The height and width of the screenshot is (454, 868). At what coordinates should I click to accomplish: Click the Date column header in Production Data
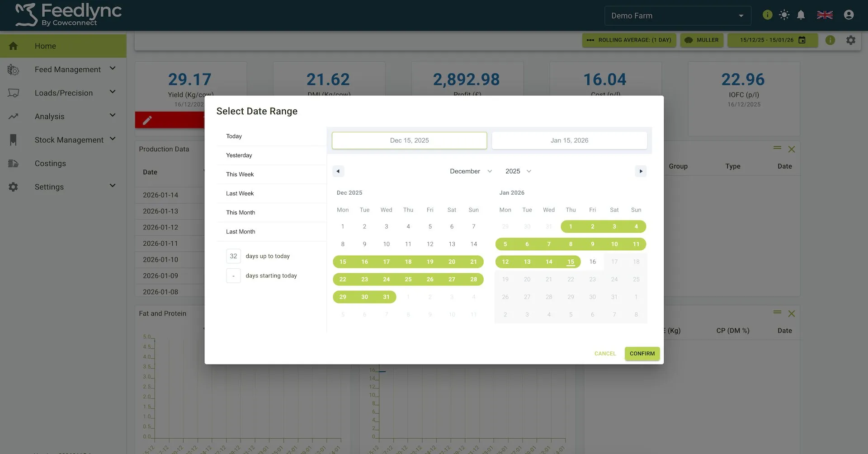150,172
